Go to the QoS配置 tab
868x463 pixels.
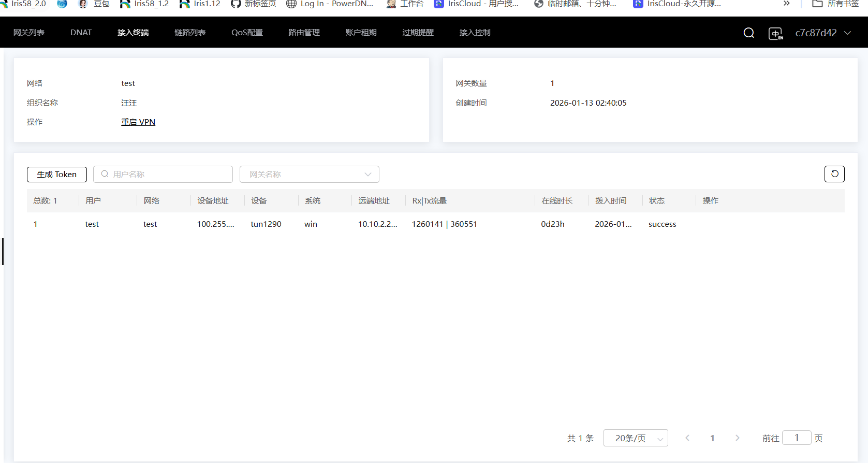coord(247,32)
